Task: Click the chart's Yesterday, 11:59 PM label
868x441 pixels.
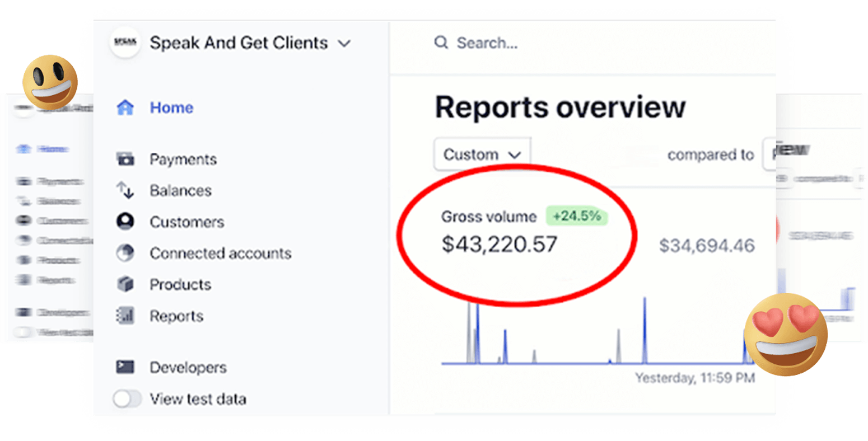Action: [695, 378]
